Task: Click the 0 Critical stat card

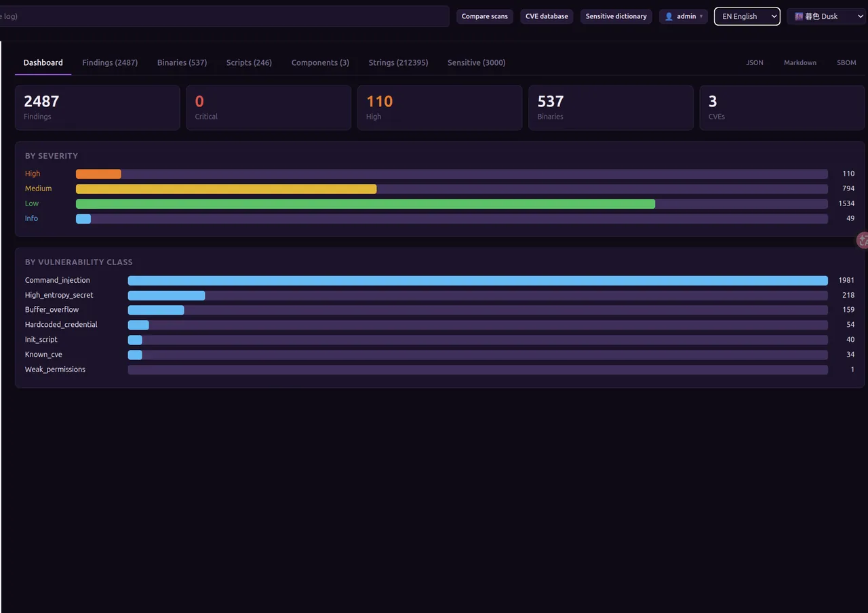Action: 269,107
